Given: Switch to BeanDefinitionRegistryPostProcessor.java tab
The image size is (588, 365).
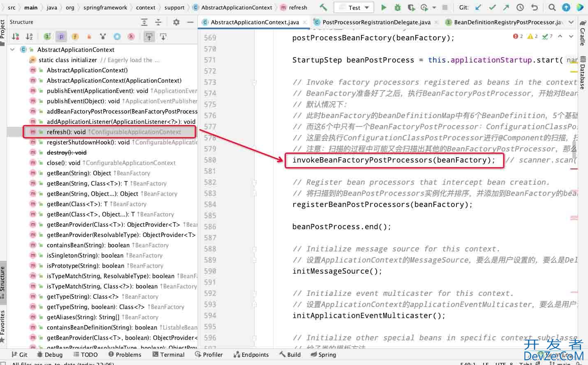Looking at the screenshot, I should [x=504, y=22].
